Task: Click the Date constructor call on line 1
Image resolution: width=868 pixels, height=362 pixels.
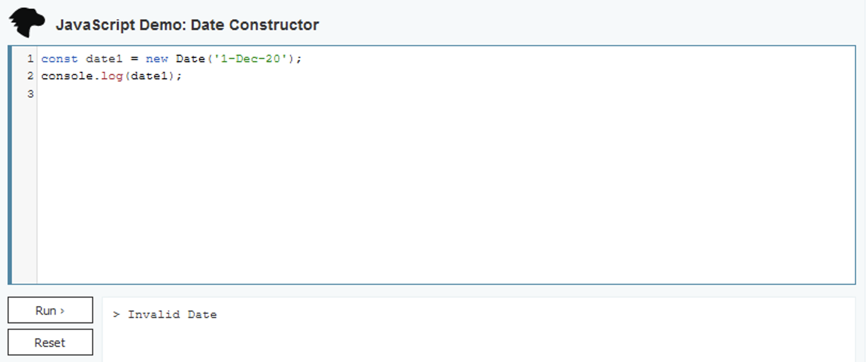Action: (189, 59)
